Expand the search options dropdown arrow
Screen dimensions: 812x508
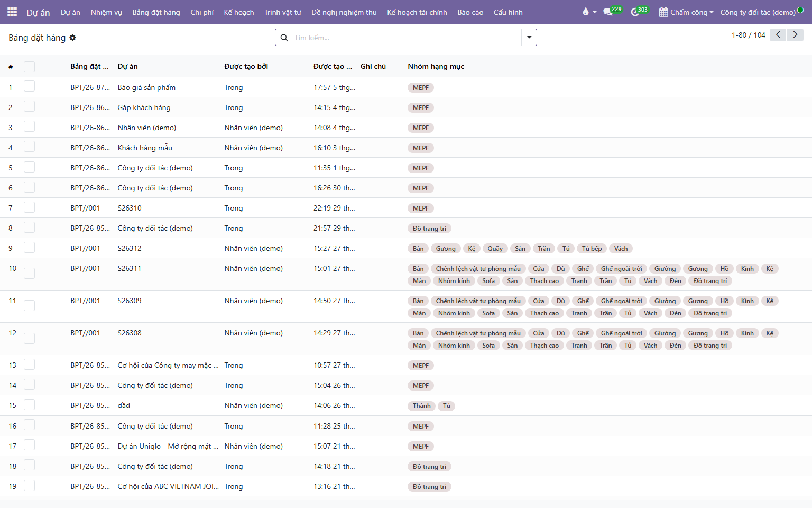pyautogui.click(x=529, y=38)
